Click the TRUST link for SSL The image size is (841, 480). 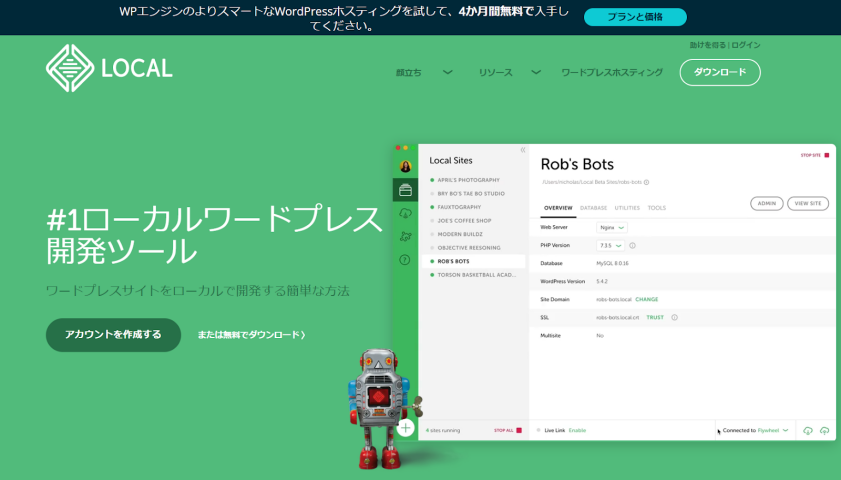point(655,317)
